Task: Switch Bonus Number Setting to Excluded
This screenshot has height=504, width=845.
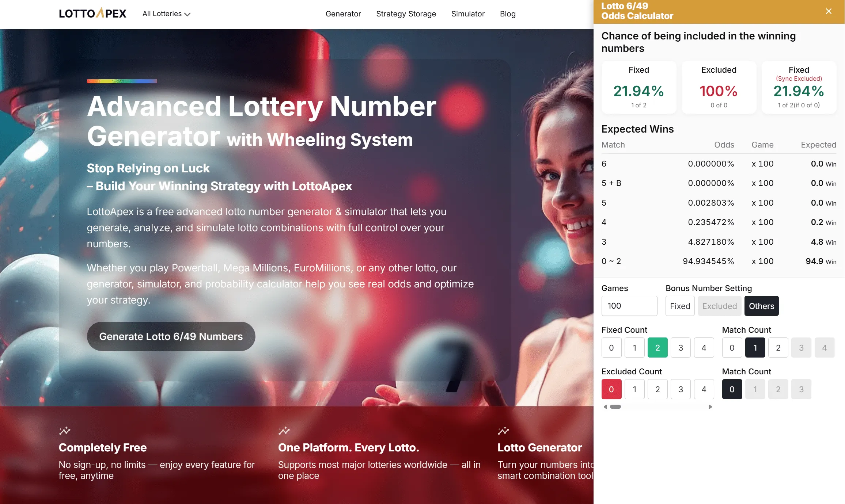Action: 719,306
